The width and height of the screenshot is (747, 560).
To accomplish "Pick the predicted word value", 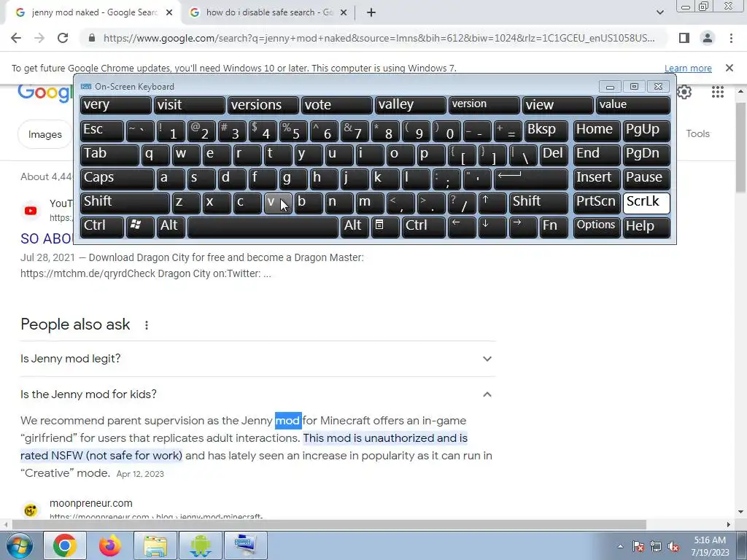I will tap(633, 105).
